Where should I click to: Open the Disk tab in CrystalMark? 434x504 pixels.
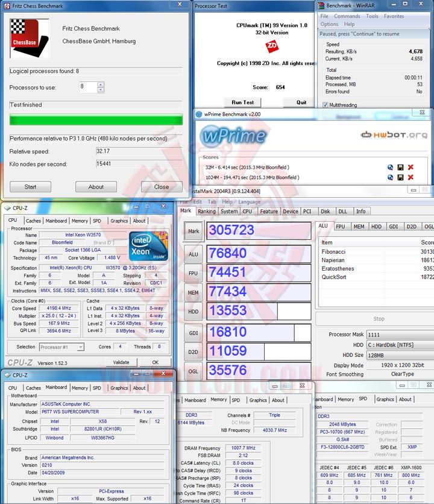(x=325, y=212)
